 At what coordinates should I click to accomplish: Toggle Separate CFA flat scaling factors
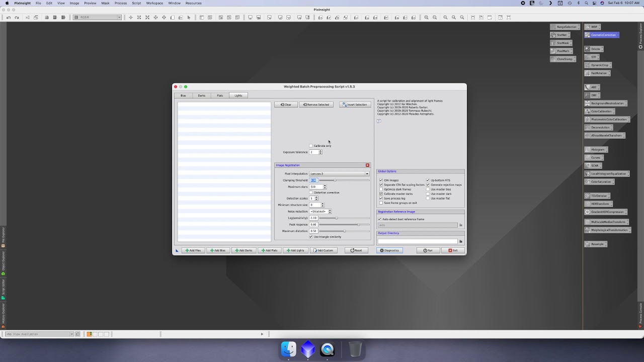coord(381,185)
